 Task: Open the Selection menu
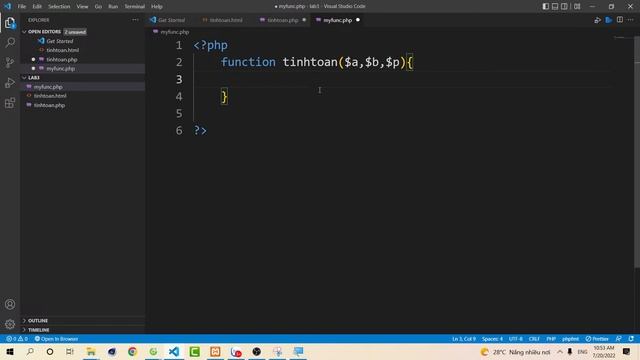(x=59, y=7)
